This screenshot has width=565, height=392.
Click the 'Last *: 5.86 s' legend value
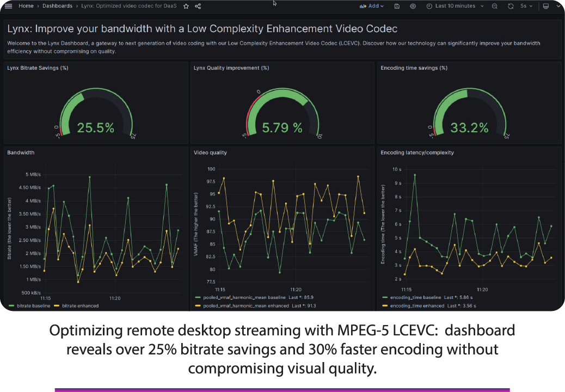(458, 298)
